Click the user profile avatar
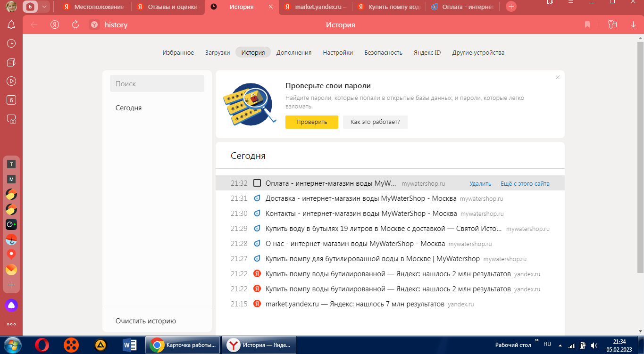This screenshot has width=644, height=354. [11, 7]
